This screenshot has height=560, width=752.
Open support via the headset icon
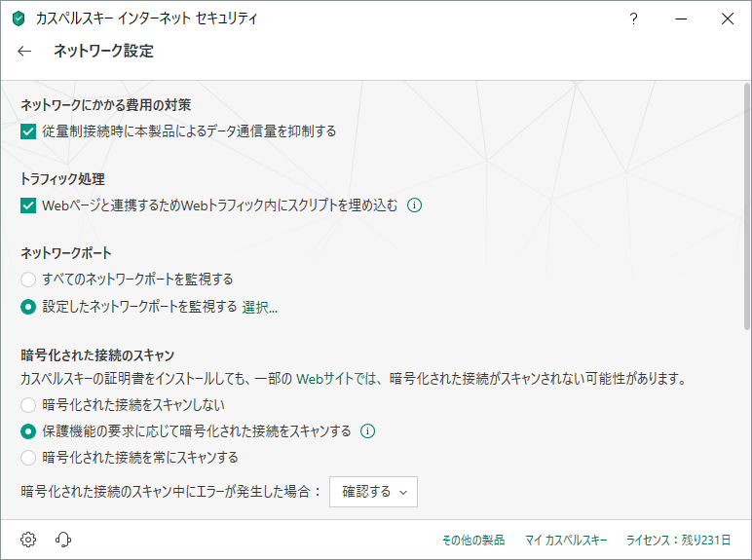(62, 540)
